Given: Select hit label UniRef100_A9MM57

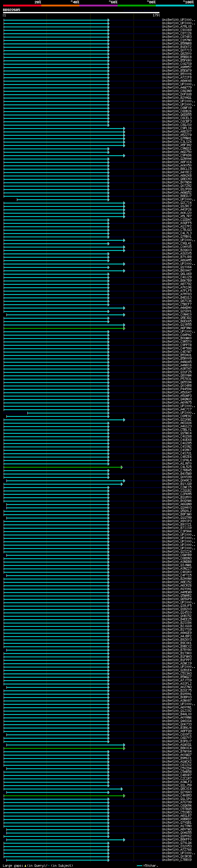Looking at the screenshot, I should tap(177, 67).
